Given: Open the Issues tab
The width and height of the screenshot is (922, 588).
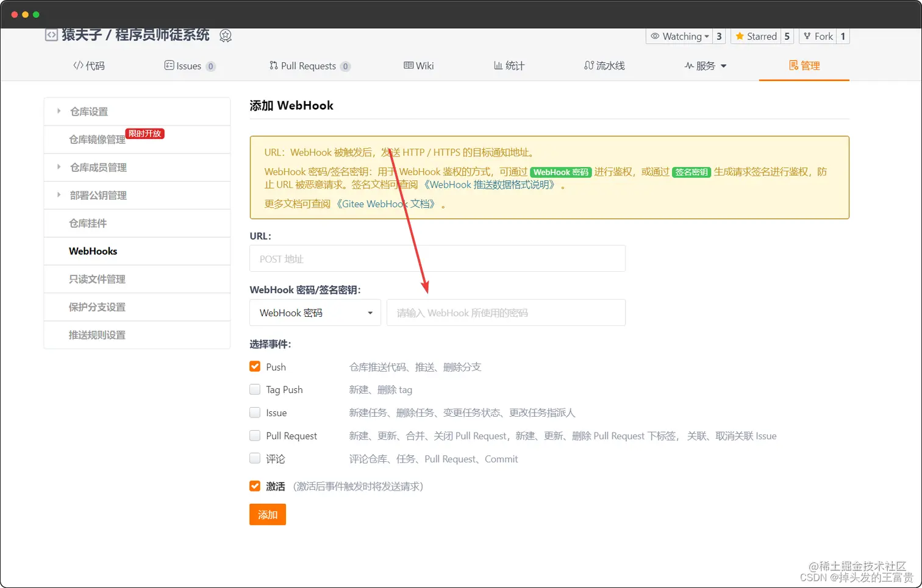Looking at the screenshot, I should (x=190, y=66).
